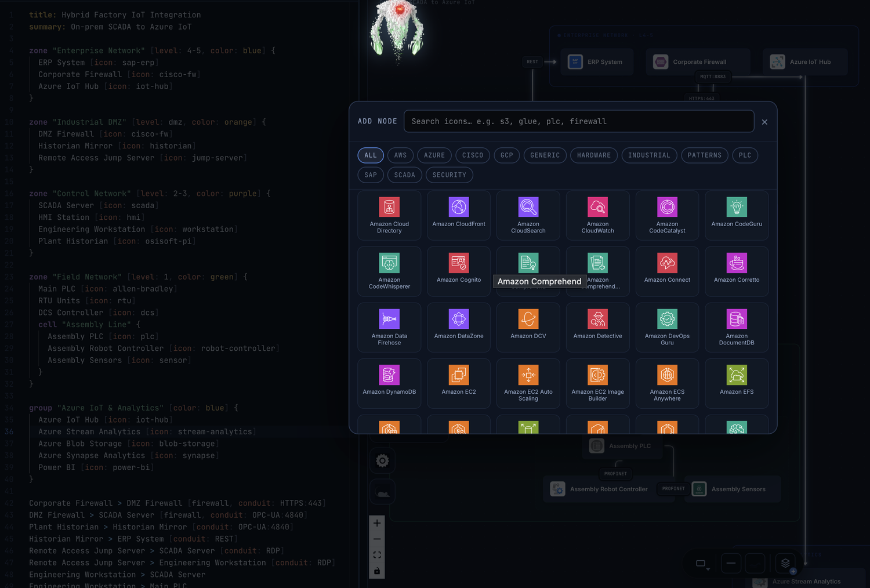Screen dimensions: 870x588
Task: Pick the Amazon DevOps Guru icon
Action: pyautogui.click(x=667, y=328)
